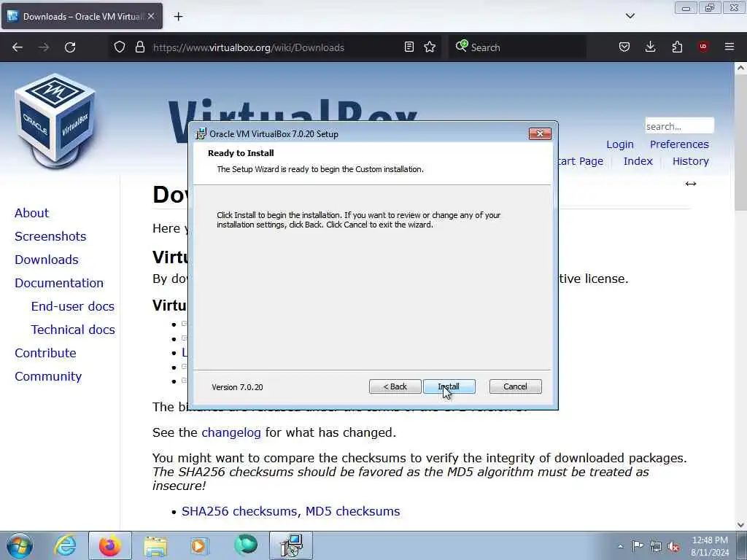Cancel the VirtualBox setup wizard
The width and height of the screenshot is (747, 560).
click(515, 386)
